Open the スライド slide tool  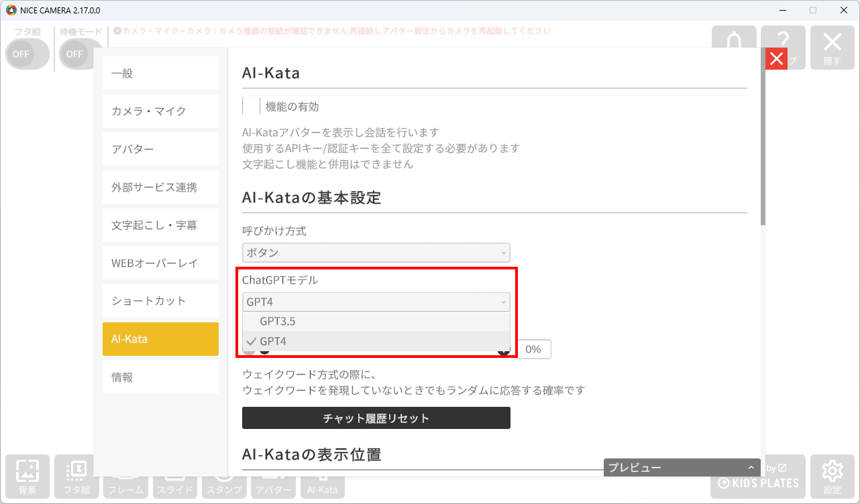click(174, 487)
